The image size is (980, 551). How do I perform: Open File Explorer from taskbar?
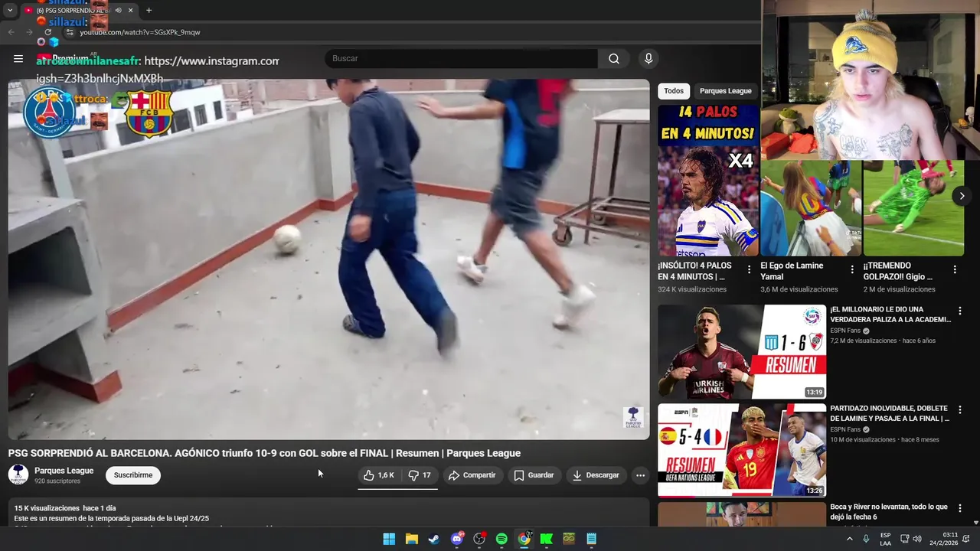click(x=411, y=539)
